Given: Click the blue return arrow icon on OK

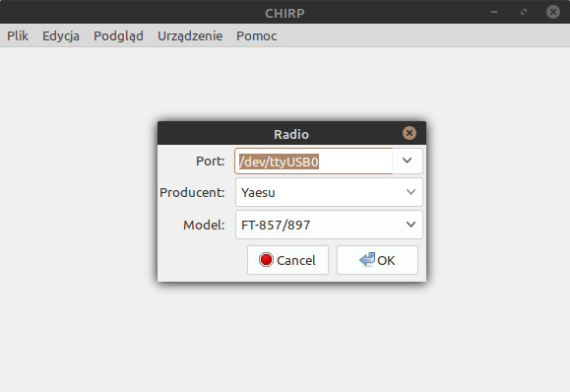Looking at the screenshot, I should pos(367,259).
